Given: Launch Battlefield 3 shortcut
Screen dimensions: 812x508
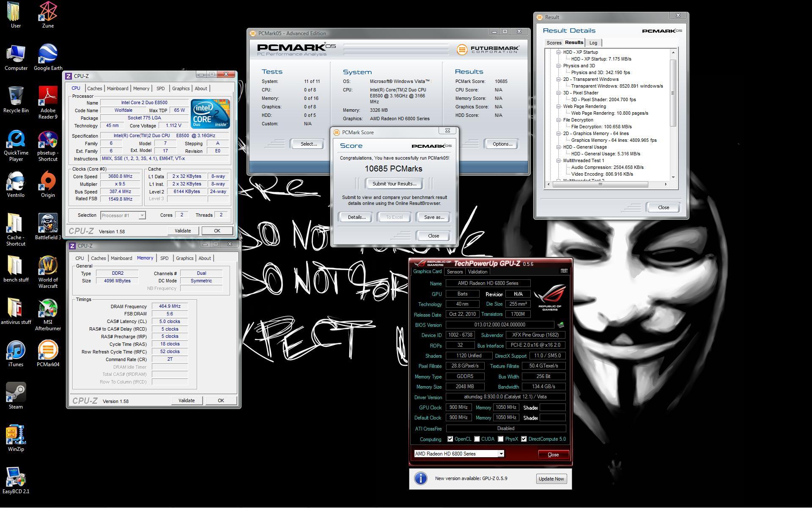Looking at the screenshot, I should click(x=48, y=226).
